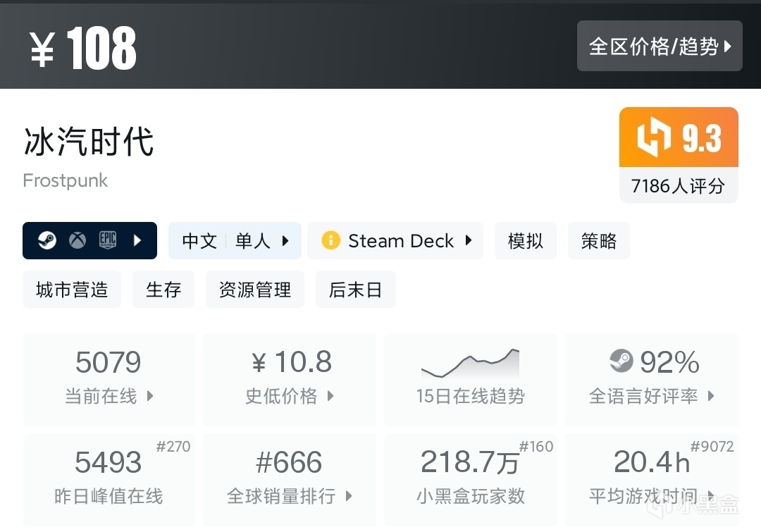Click the Steam platform icon

tap(48, 241)
